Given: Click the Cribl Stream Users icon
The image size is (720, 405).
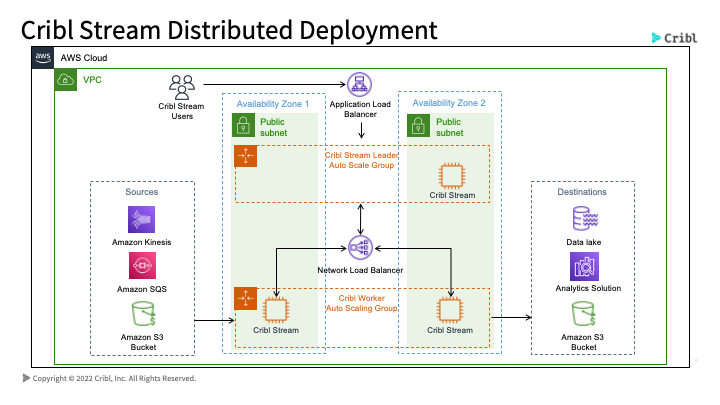Looking at the screenshot, I should [x=182, y=87].
